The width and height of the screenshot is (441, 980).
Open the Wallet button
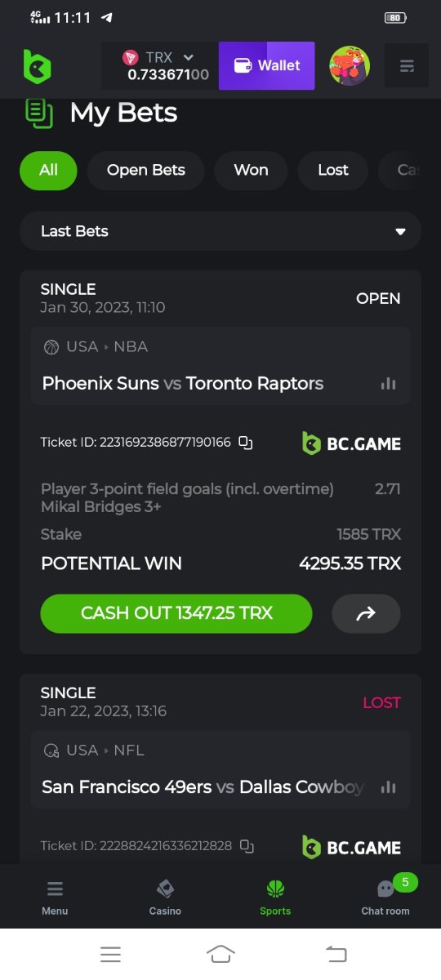tap(267, 66)
